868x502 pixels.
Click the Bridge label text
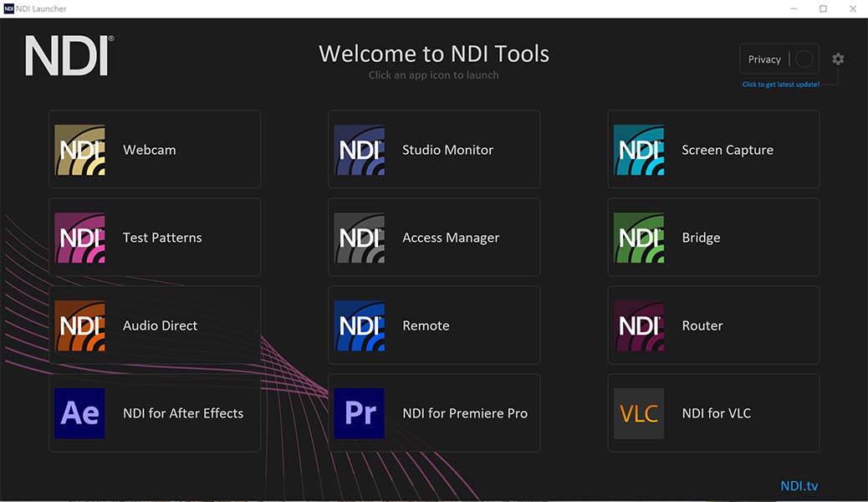[701, 238]
